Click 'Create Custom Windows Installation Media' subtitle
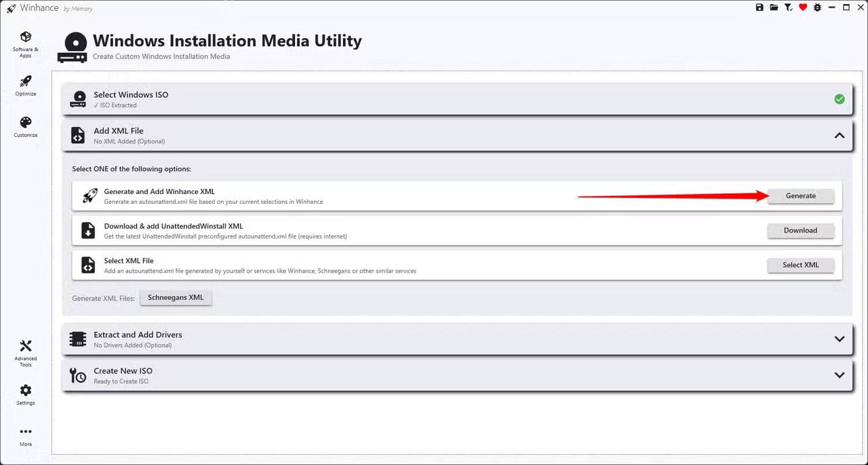 (x=161, y=56)
